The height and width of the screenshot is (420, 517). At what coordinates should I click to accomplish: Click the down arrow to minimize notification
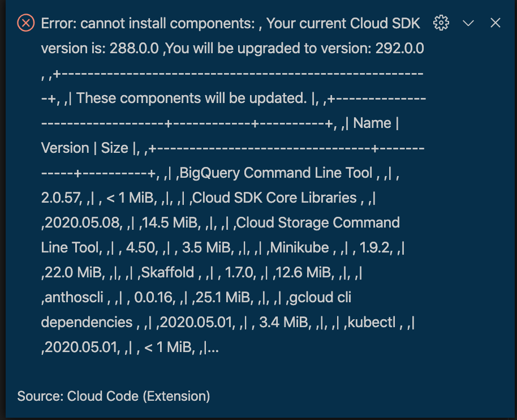click(468, 23)
